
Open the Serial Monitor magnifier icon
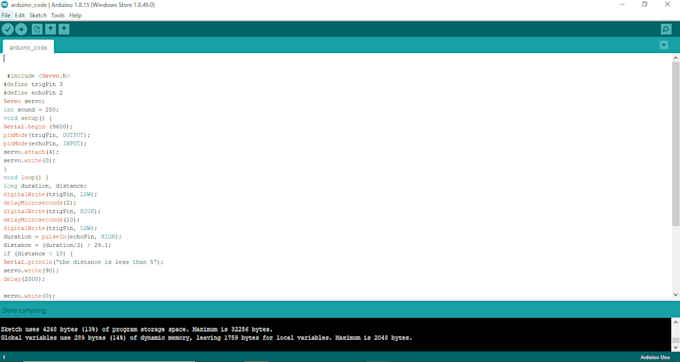pyautogui.click(x=666, y=29)
